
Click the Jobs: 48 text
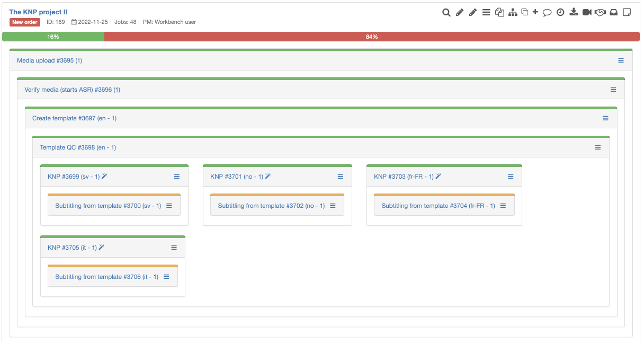click(125, 22)
